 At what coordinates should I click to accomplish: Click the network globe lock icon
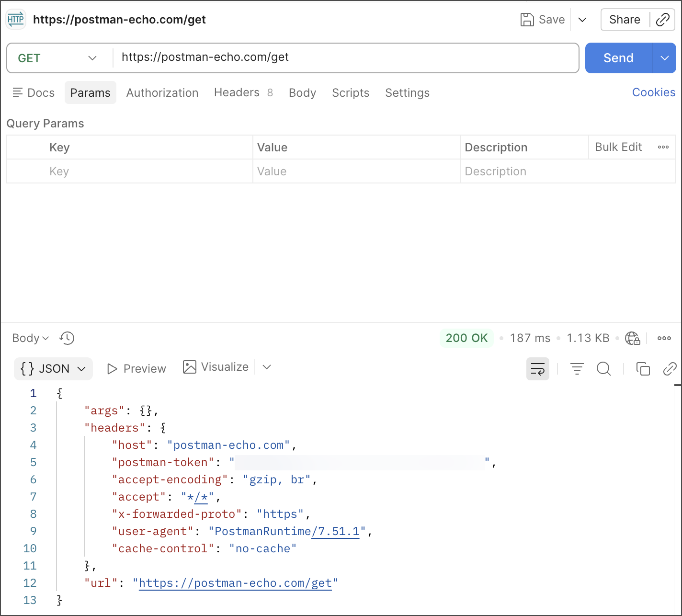[633, 338]
